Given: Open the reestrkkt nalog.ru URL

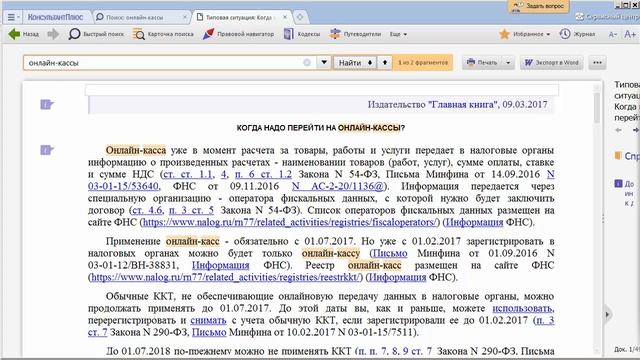Looking at the screenshot, I should click(x=226, y=277).
